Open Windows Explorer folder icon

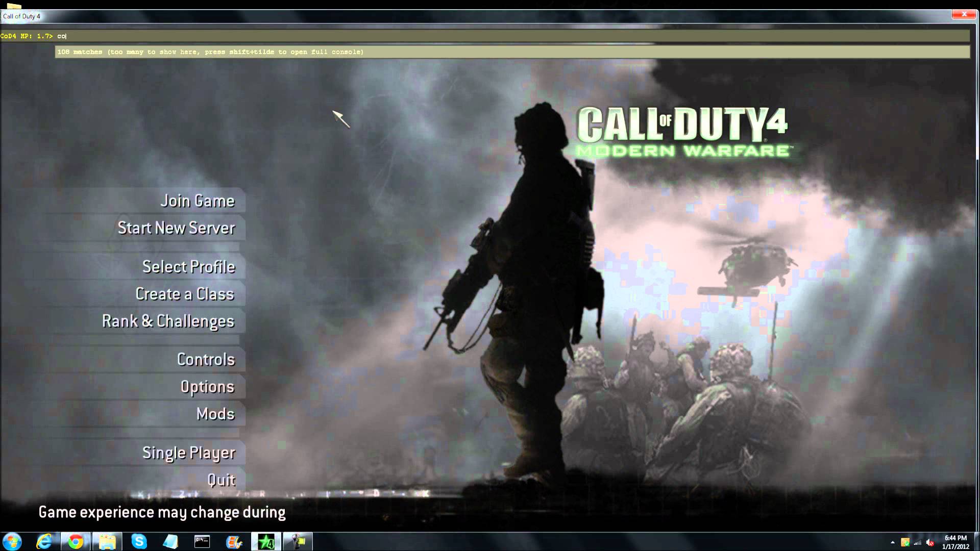click(x=107, y=541)
